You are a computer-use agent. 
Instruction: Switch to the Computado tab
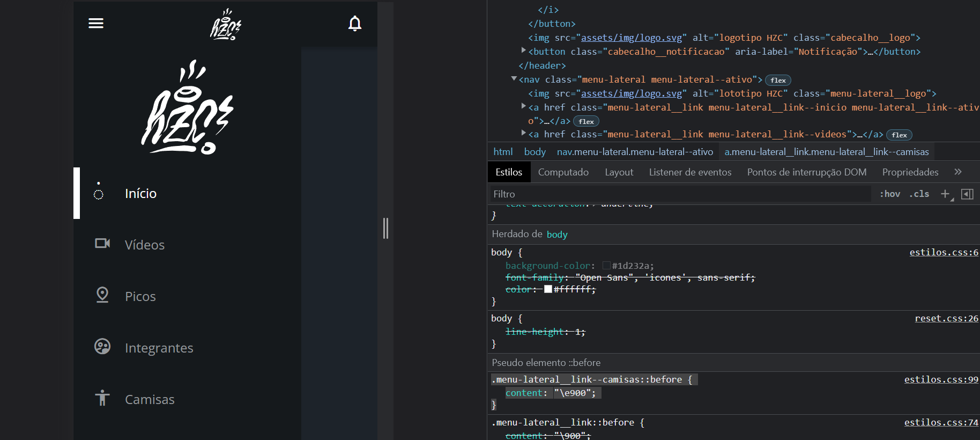563,172
